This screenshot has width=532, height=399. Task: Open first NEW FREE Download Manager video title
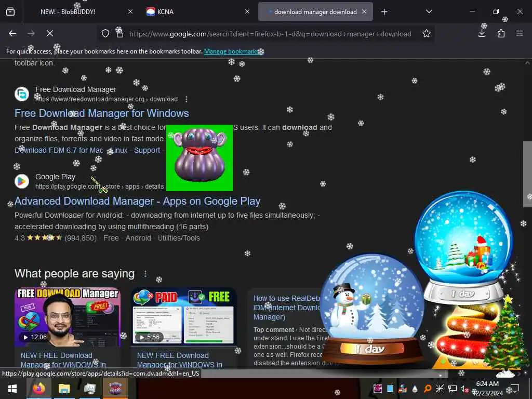[63, 360]
